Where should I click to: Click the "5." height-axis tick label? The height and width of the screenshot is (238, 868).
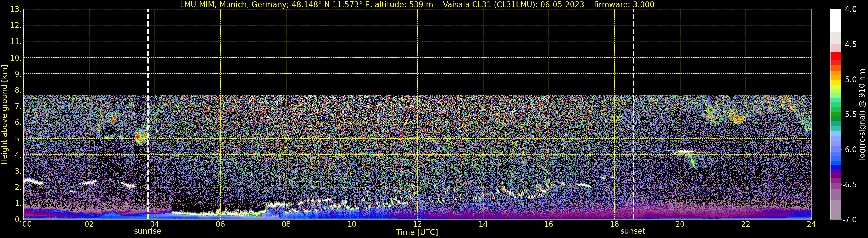point(18,139)
